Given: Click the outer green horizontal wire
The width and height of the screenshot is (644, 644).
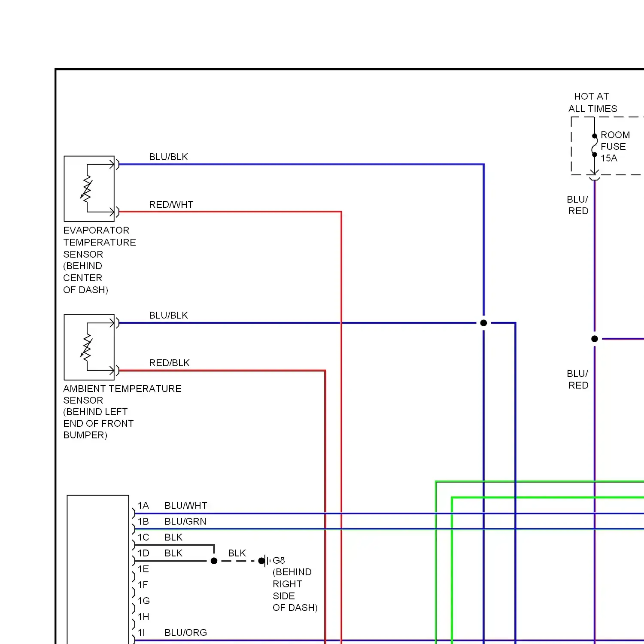Looking at the screenshot, I should (x=540, y=482).
